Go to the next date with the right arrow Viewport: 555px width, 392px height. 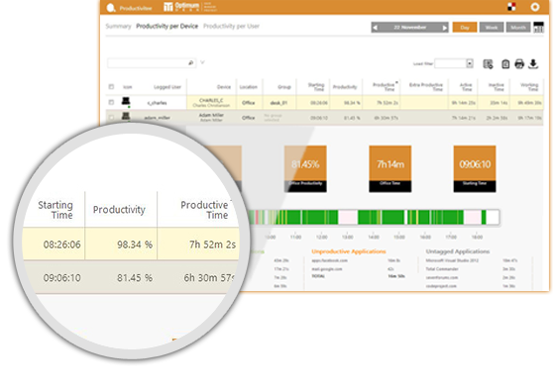tap(445, 28)
